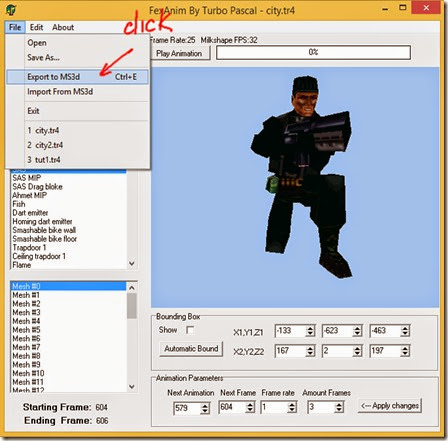Click the FexAnim app icon in title bar
448x441 pixels.
click(10, 10)
